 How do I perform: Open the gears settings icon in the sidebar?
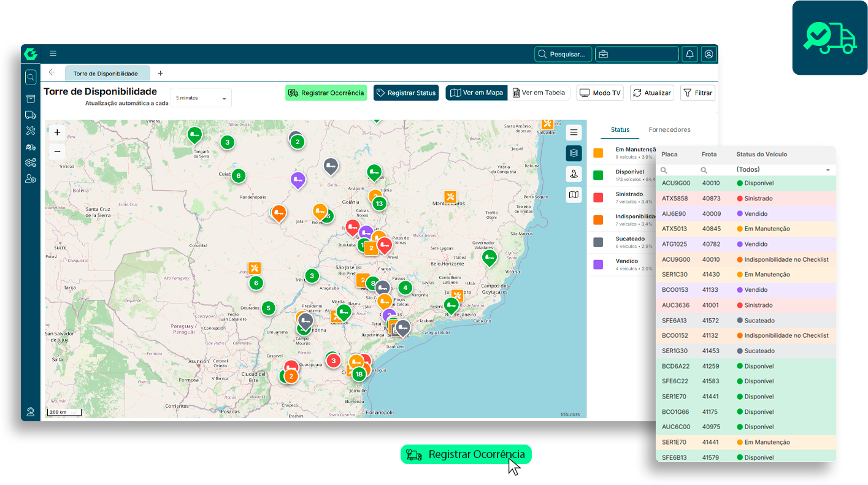pos(31,162)
